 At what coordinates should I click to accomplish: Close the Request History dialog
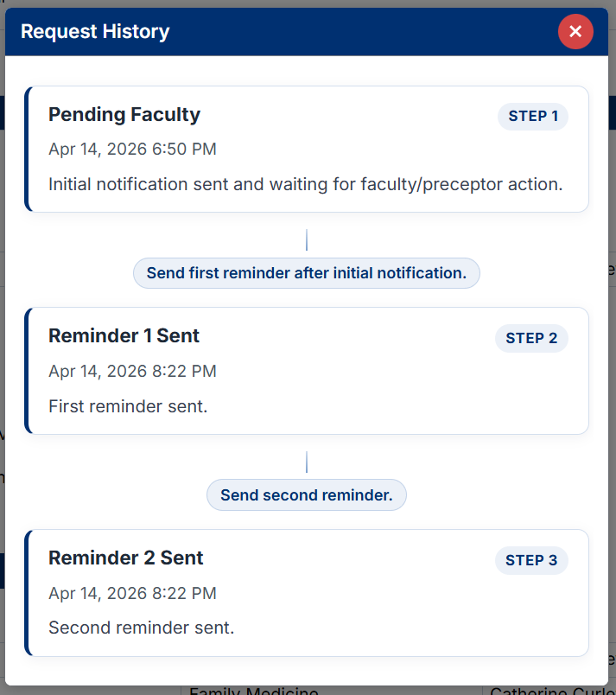coord(575,31)
